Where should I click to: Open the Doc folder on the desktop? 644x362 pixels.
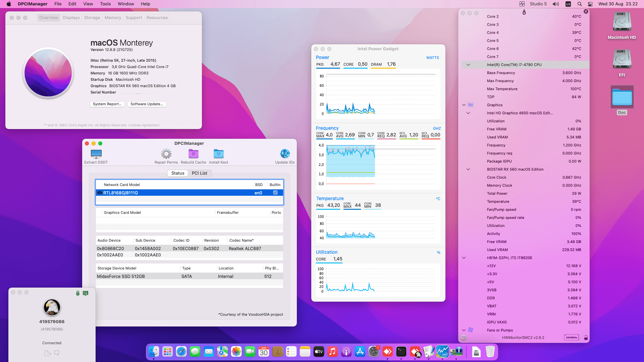(622, 97)
